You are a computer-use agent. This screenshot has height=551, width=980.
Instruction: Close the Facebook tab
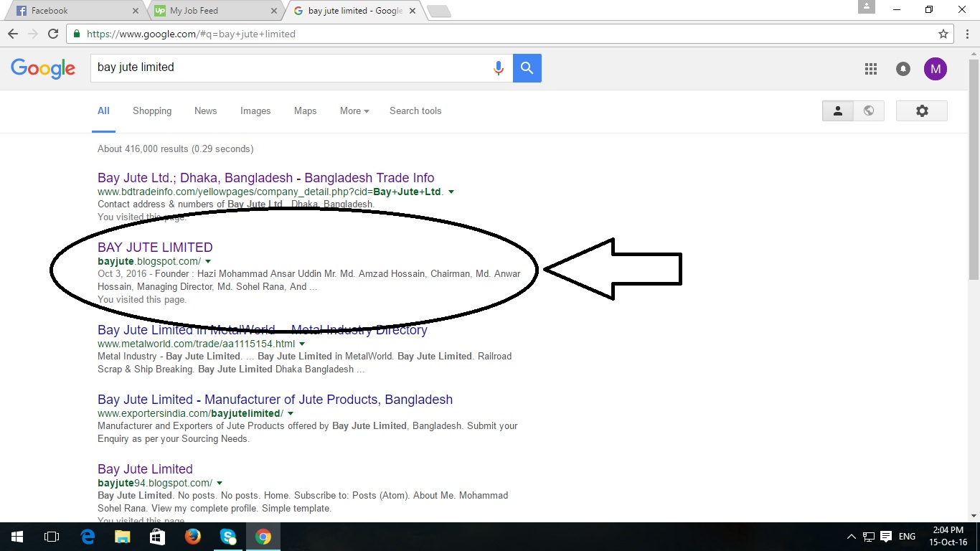pos(136,11)
